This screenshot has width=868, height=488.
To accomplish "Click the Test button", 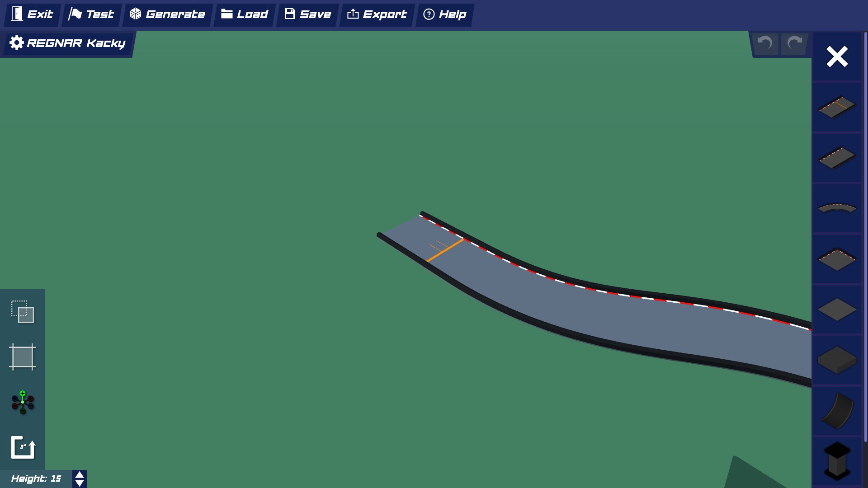I will (x=91, y=14).
